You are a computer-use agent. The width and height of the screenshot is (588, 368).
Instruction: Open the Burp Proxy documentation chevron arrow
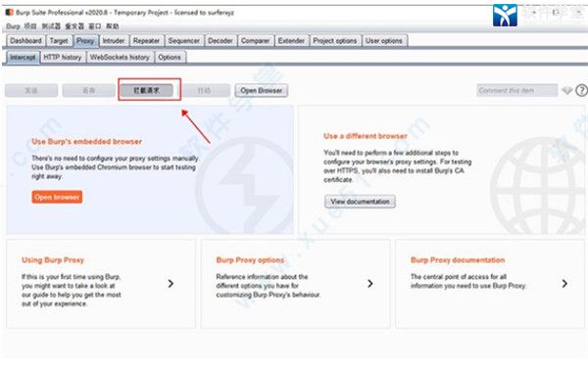coord(564,284)
